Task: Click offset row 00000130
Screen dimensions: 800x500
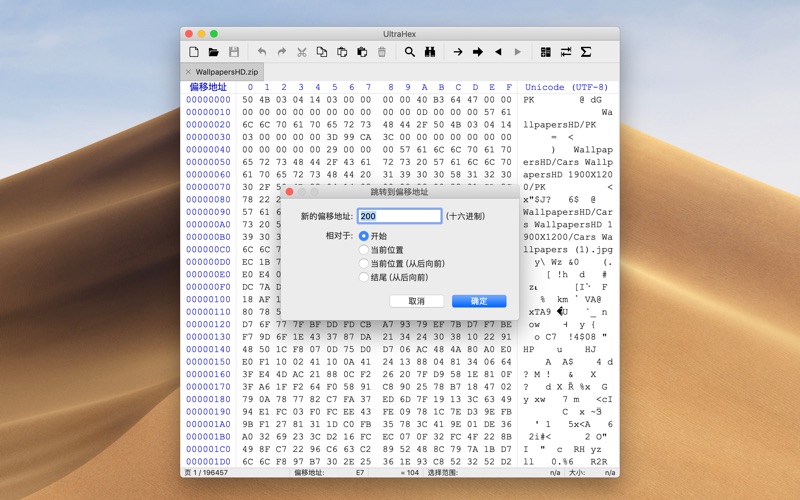Action: (208, 337)
